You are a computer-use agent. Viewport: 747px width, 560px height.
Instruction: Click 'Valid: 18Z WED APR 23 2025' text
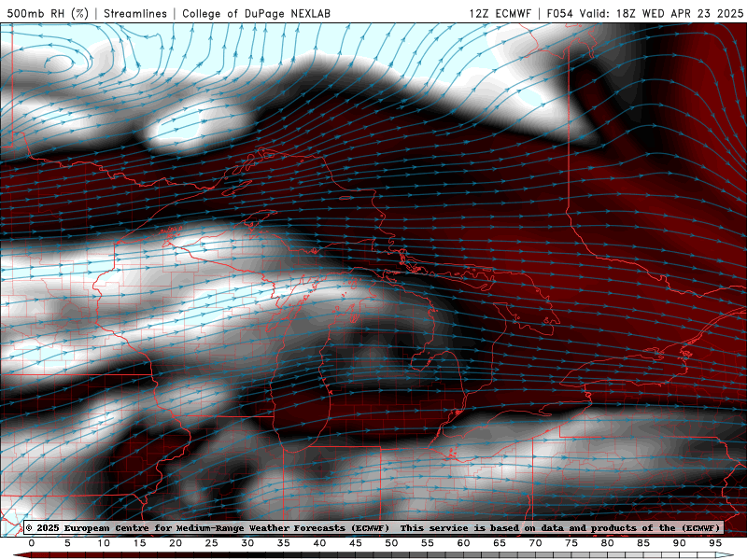[661, 13]
